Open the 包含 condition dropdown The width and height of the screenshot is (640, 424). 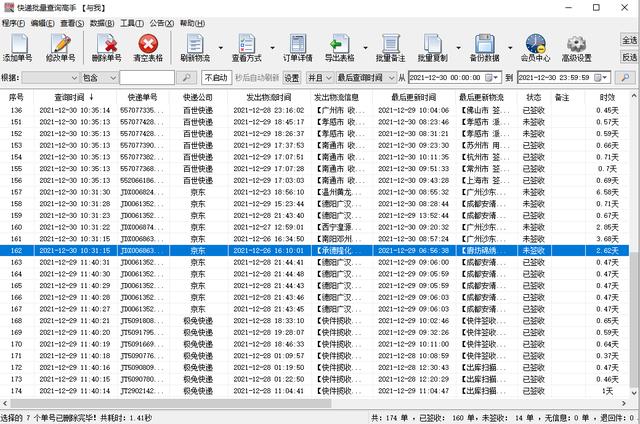click(100, 78)
